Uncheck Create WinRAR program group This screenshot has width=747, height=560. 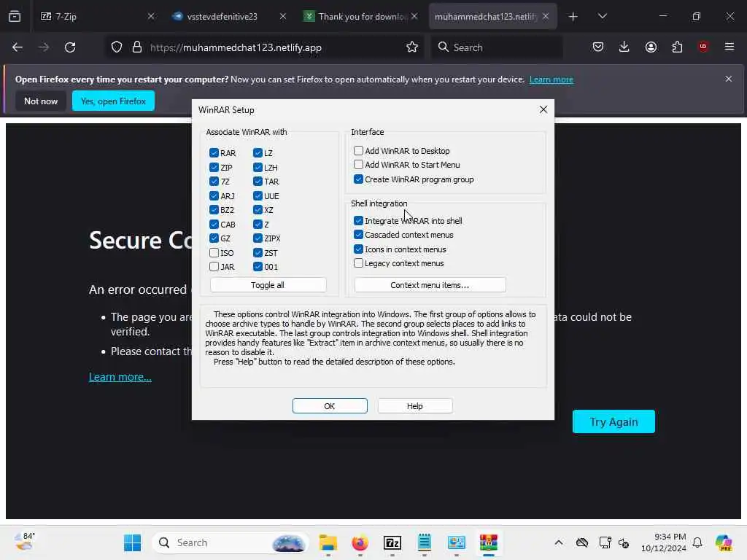tap(358, 179)
